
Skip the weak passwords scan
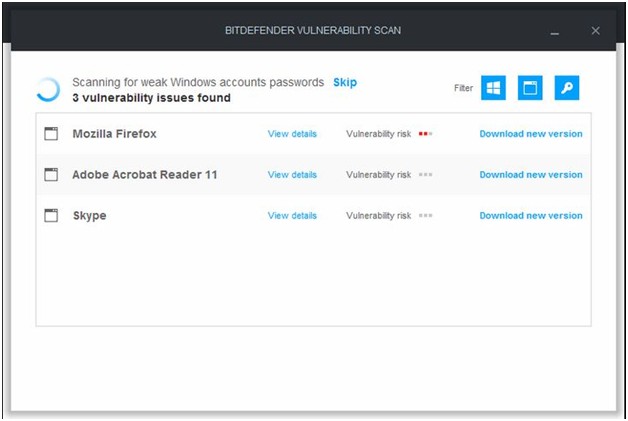point(345,83)
